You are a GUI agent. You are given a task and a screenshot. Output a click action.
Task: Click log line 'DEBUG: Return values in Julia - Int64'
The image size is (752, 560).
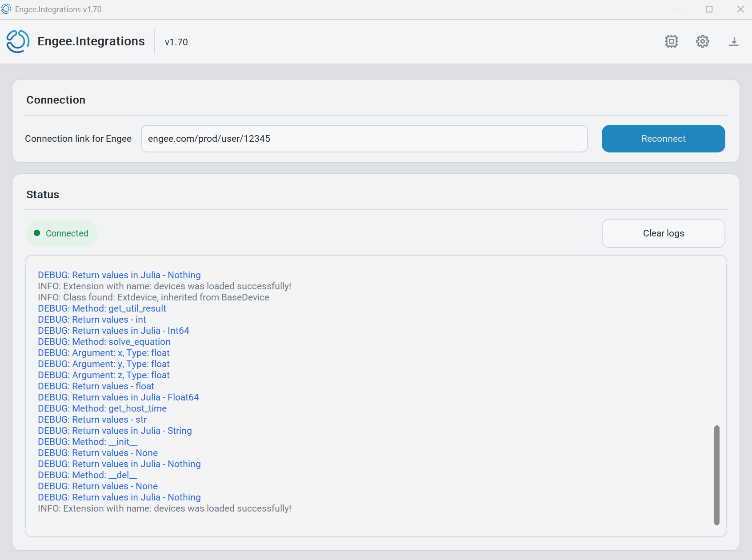pos(113,331)
